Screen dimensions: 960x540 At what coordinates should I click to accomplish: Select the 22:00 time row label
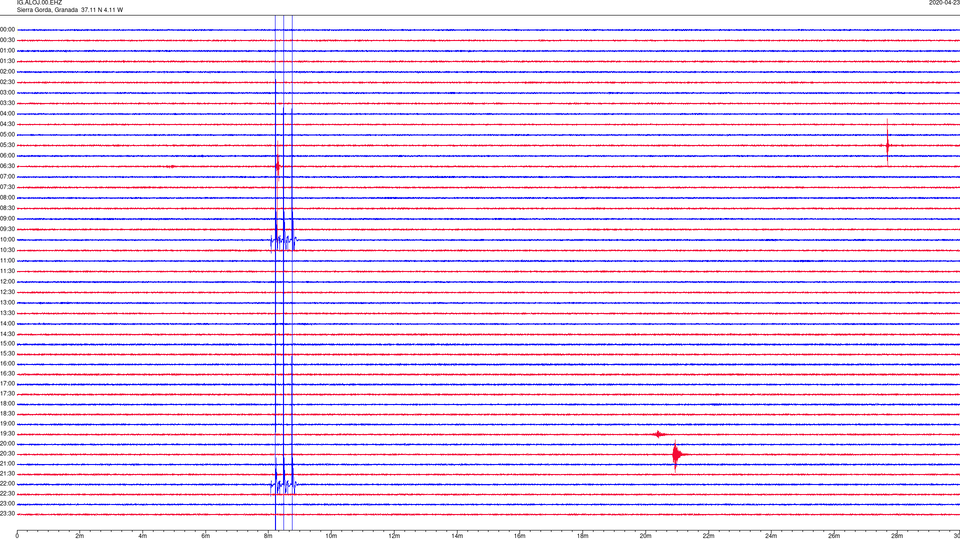7,484
